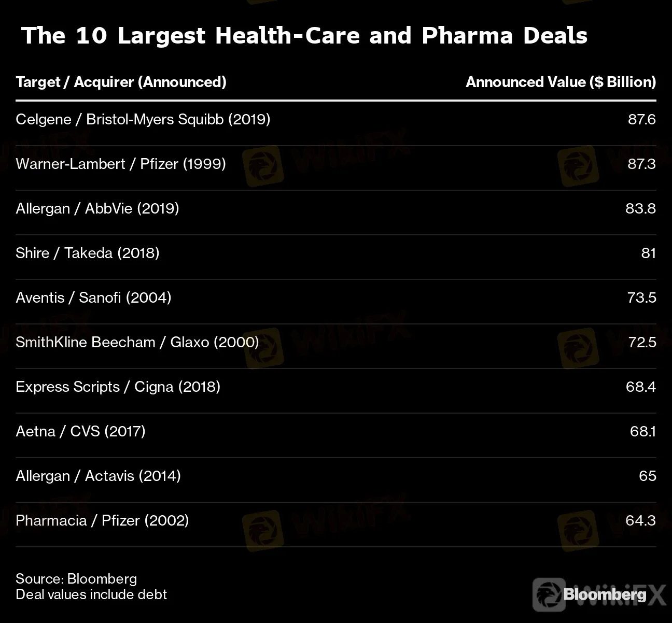Select the Express Scripts / Cigna row

(x=118, y=387)
